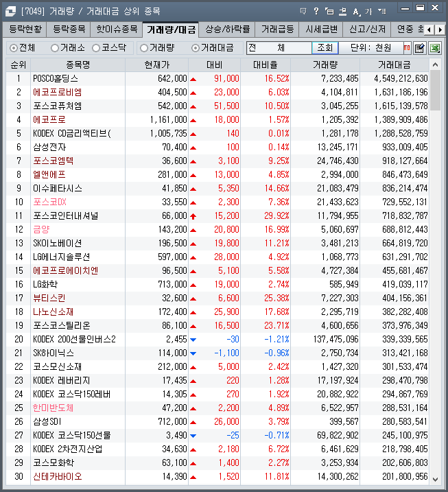Image resolution: width=448 pixels, height=492 pixels.
Task: Click the tab scroll left arrow
Action: (429, 30)
